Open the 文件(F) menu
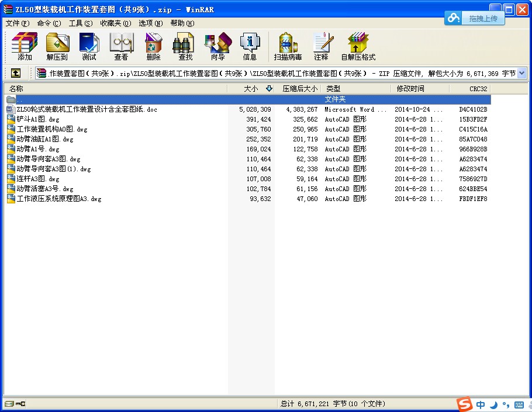Screen dimensions: 532x412 click(x=17, y=23)
